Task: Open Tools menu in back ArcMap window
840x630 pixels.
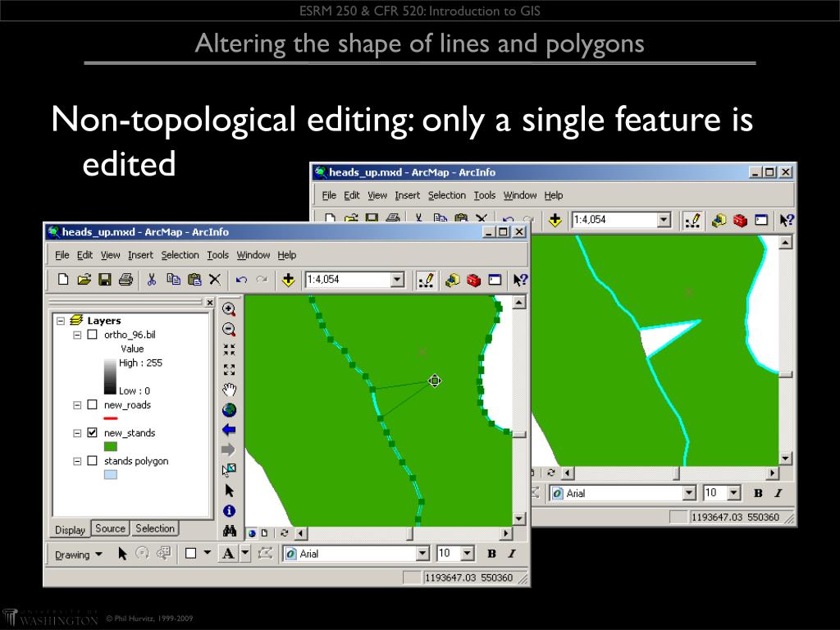Action: pos(484,195)
